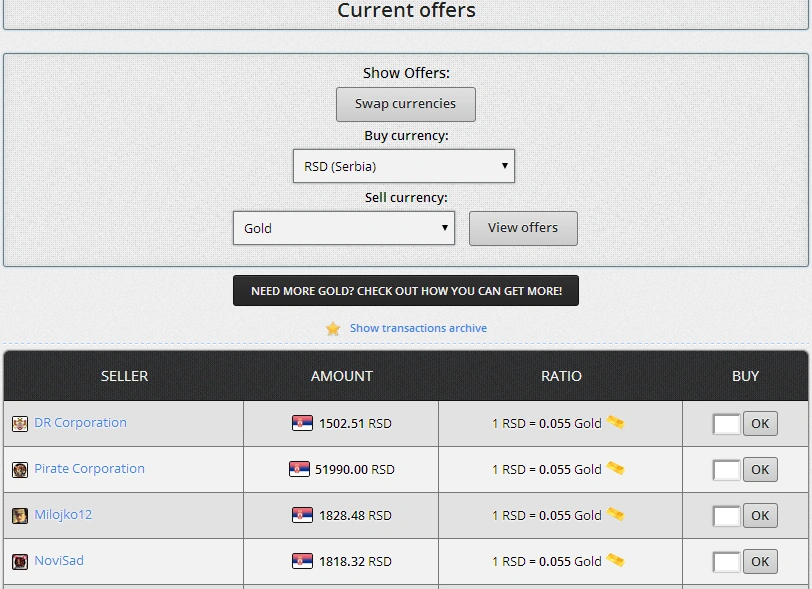Image resolution: width=812 pixels, height=589 pixels.
Task: Focus the buy amount field for Milojko12
Action: 726,516
